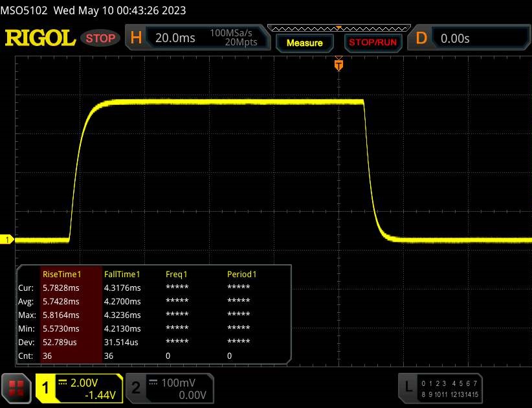Select the 0.00s delay value
This screenshot has height=408, width=532.
455,38
